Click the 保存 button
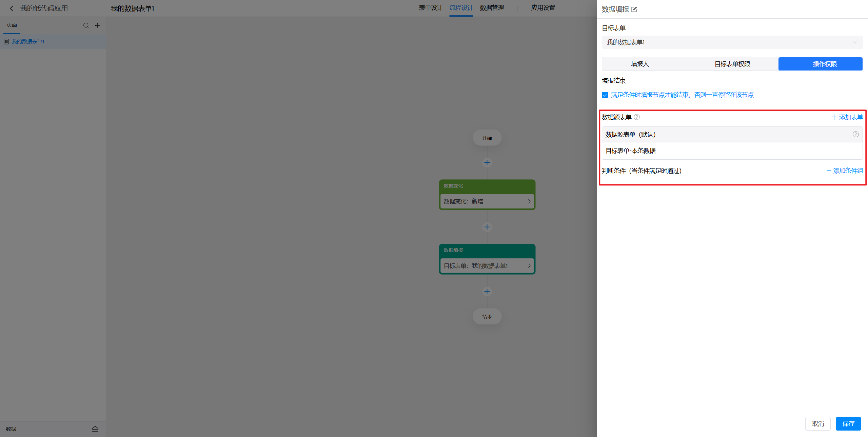The width and height of the screenshot is (868, 437). pyautogui.click(x=848, y=424)
